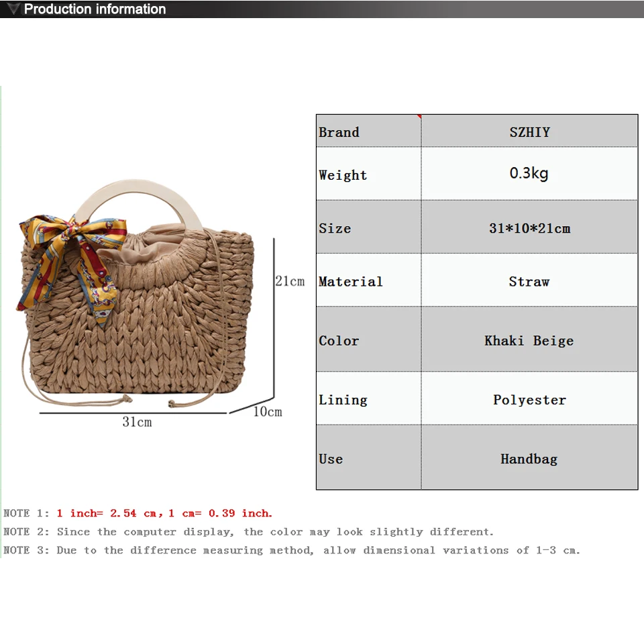Viewport: 644px width, 644px height.
Task: Click the 'NOTE 1:' label
Action: coord(26,513)
